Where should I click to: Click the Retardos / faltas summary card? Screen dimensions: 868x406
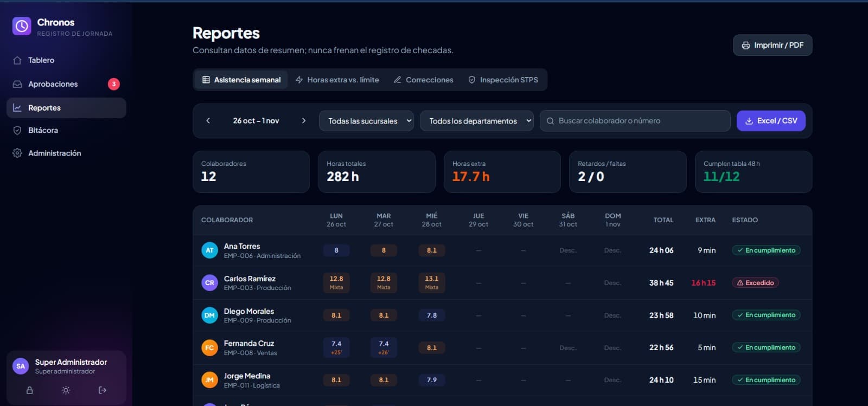click(628, 172)
